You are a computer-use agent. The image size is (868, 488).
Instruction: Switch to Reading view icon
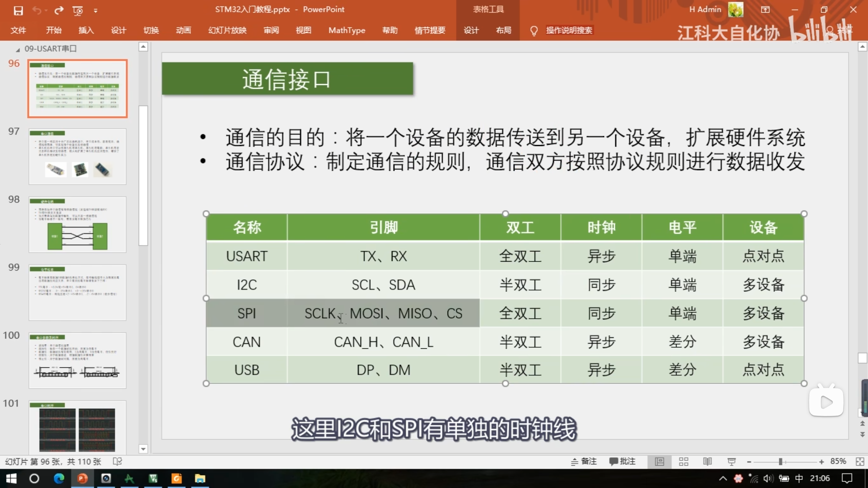[x=707, y=462]
